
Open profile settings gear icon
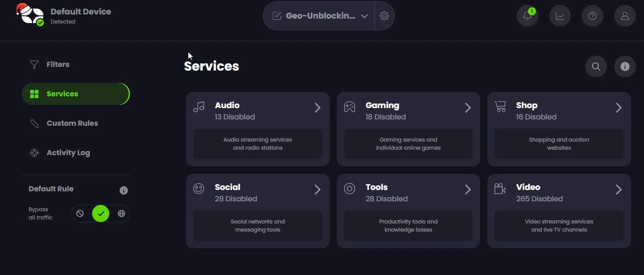point(384,16)
